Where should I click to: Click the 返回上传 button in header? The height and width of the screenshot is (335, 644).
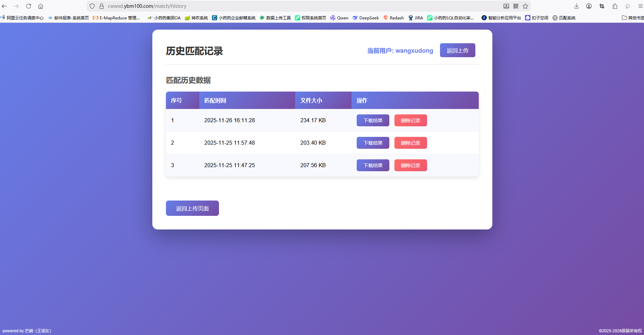[457, 50]
